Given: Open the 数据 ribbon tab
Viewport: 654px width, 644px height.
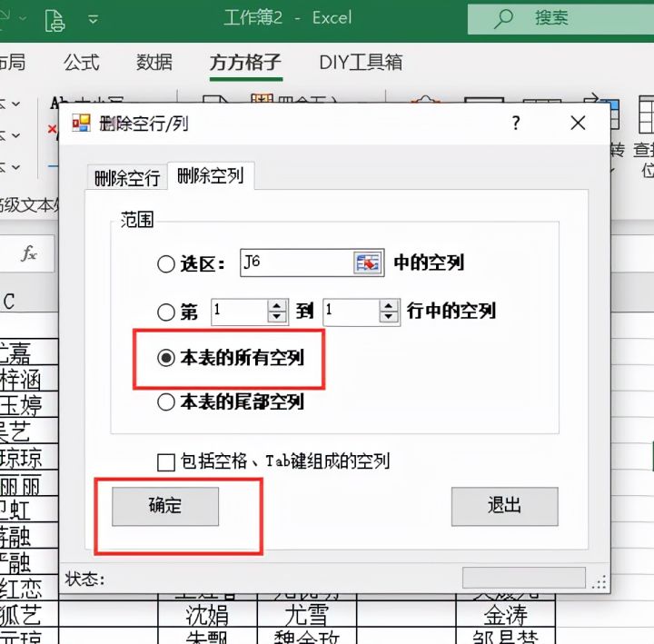Looking at the screenshot, I should [154, 63].
